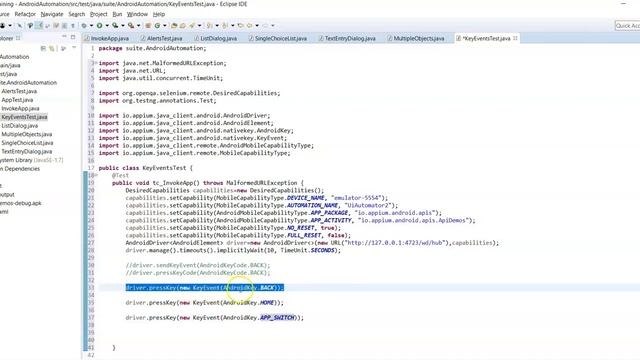Open the Coverage button dropdown arrow
This screenshot has width=640, height=360.
tap(123, 26)
